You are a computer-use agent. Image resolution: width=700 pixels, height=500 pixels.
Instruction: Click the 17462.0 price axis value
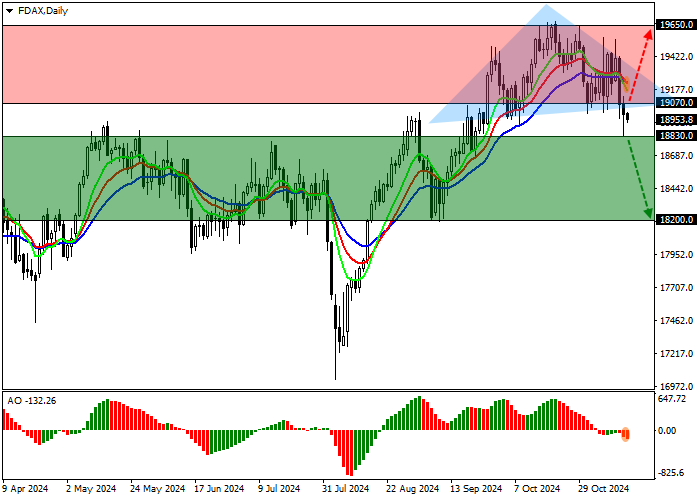676,321
